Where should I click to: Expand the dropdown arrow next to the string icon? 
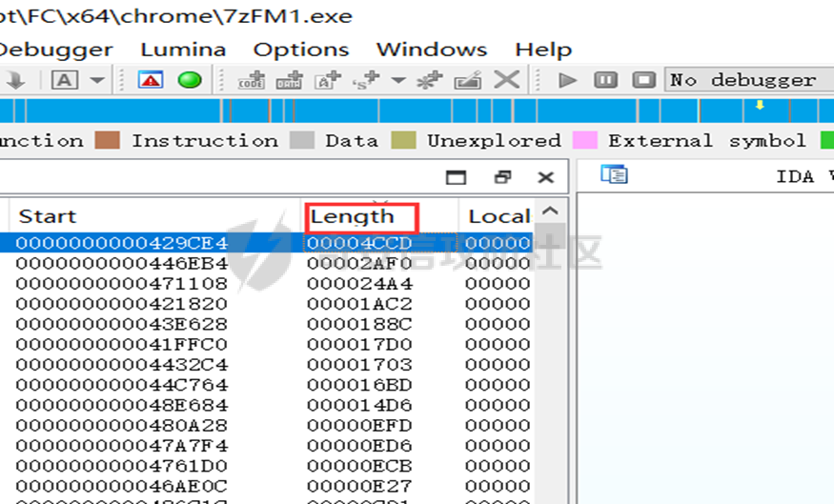pyautogui.click(x=398, y=81)
